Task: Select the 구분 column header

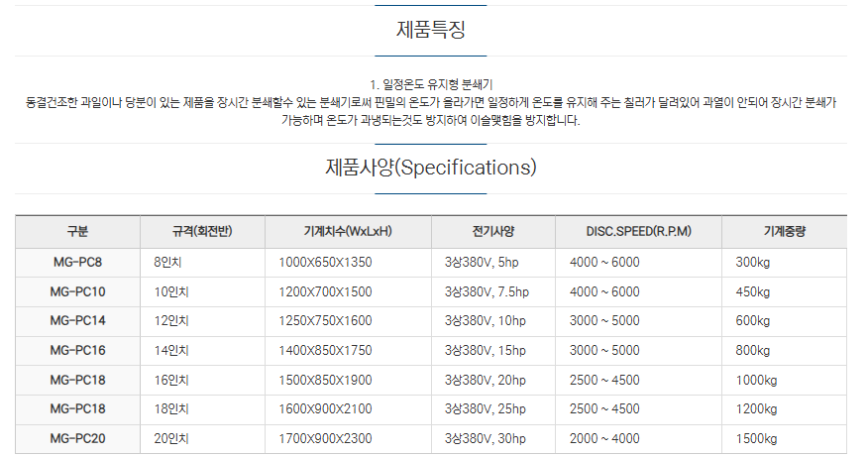Action: pyautogui.click(x=77, y=232)
